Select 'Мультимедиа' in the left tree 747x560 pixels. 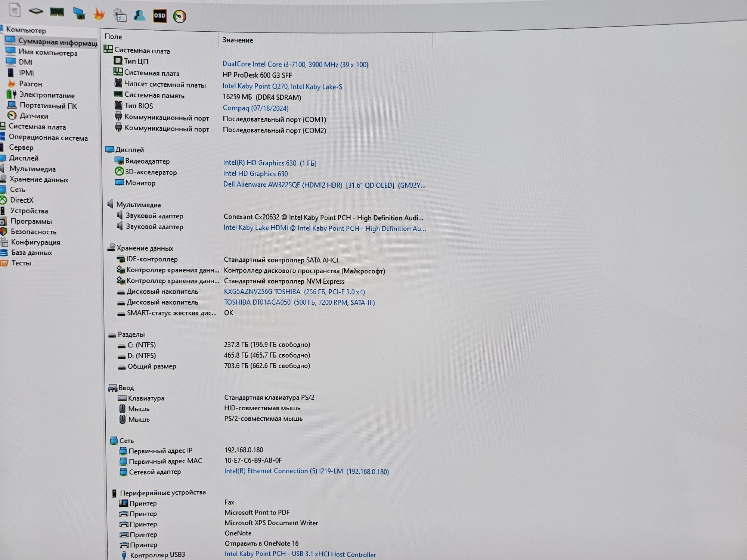point(32,169)
